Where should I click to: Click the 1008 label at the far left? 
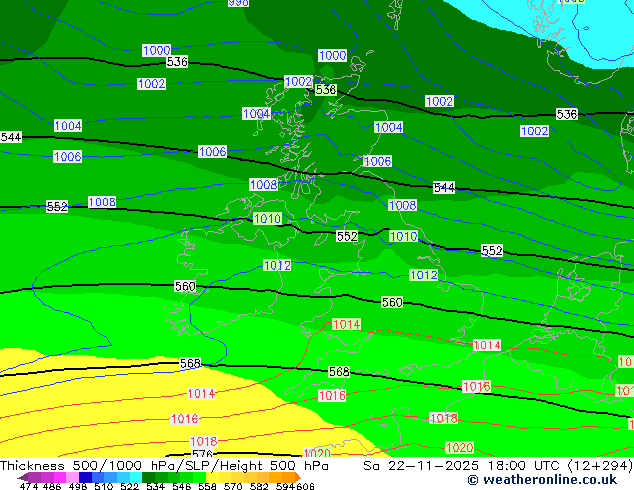coord(102,202)
